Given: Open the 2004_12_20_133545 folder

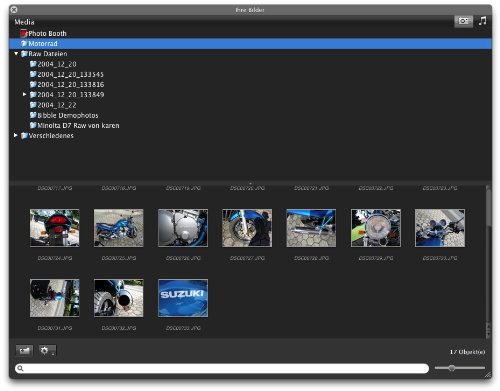Looking at the screenshot, I should pos(70,74).
